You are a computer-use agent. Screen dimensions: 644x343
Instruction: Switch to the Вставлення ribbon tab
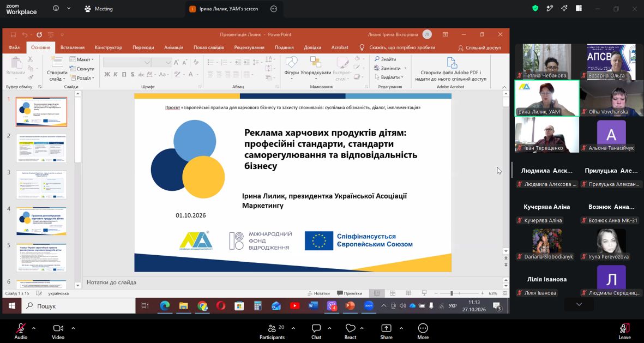pos(73,47)
